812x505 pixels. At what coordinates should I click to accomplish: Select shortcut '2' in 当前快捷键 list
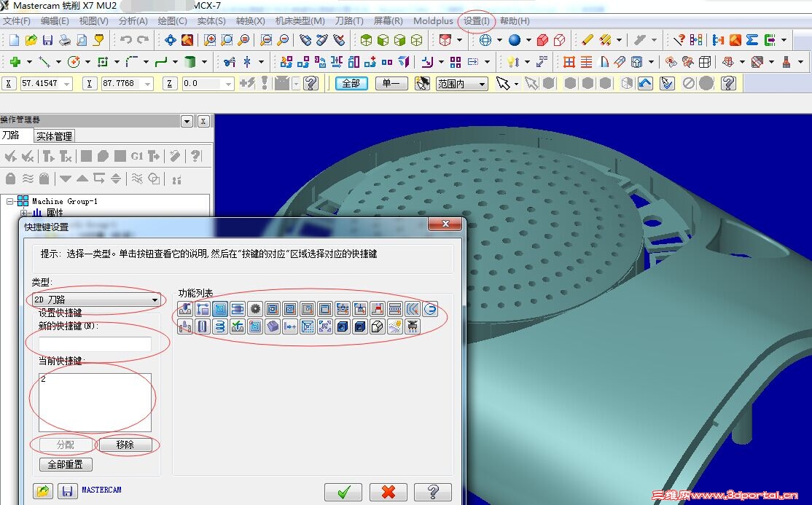click(44, 379)
